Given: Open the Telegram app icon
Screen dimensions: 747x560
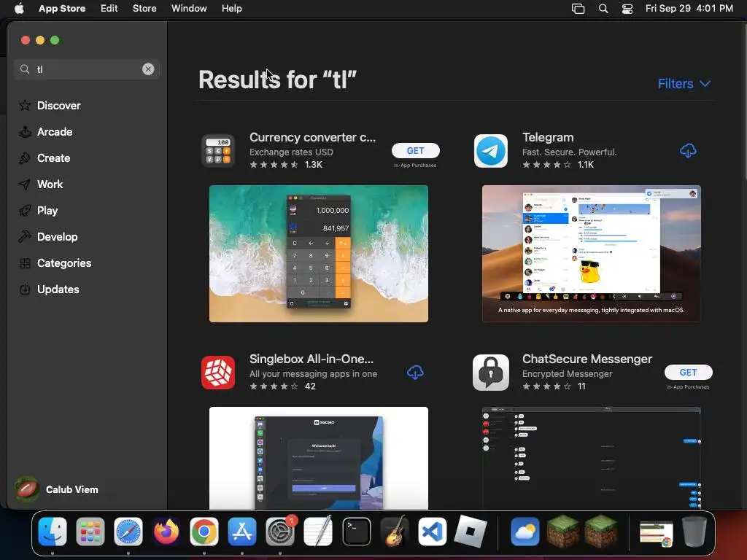Looking at the screenshot, I should click(491, 151).
